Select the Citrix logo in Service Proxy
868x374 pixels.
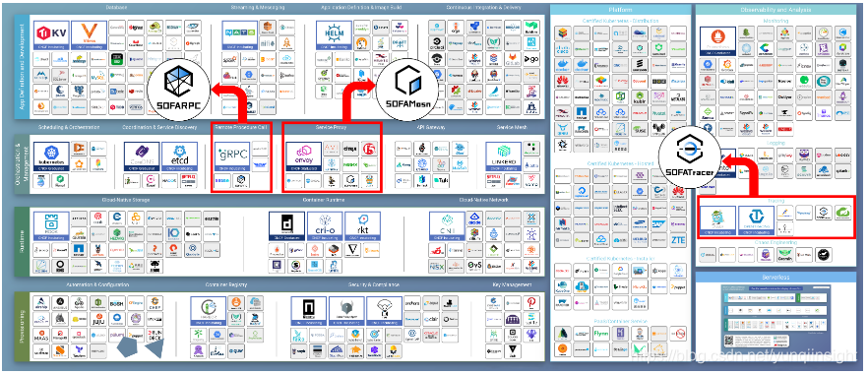pyautogui.click(x=349, y=149)
